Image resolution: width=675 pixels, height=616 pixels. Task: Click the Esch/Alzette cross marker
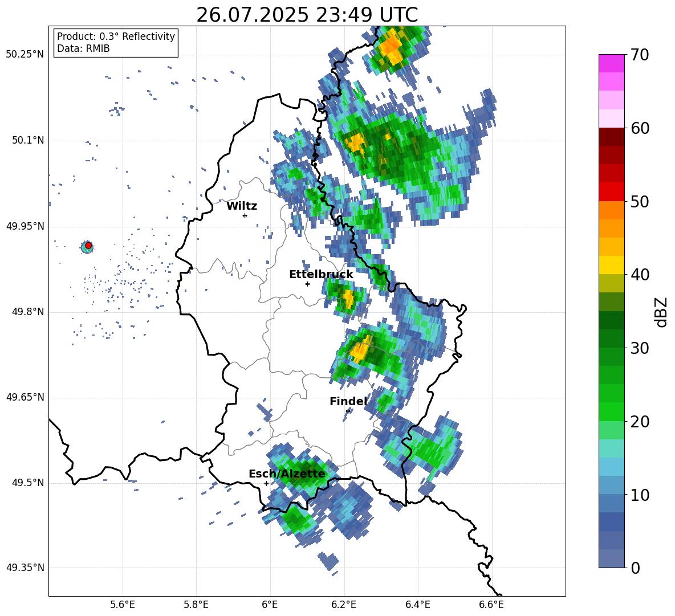point(266,483)
